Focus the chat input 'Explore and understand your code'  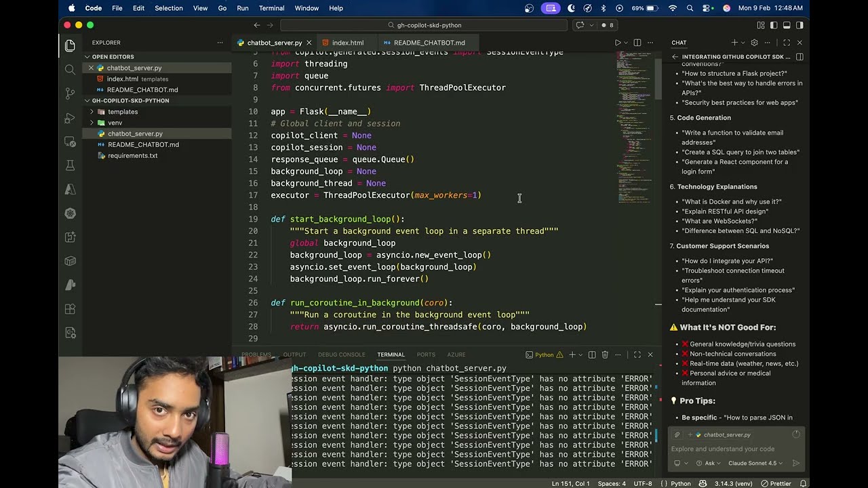coord(736,449)
